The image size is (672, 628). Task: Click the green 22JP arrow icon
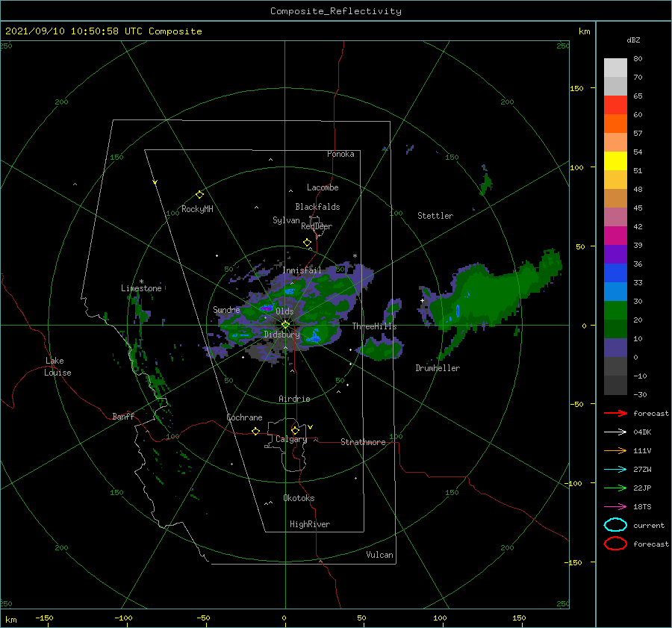(615, 488)
